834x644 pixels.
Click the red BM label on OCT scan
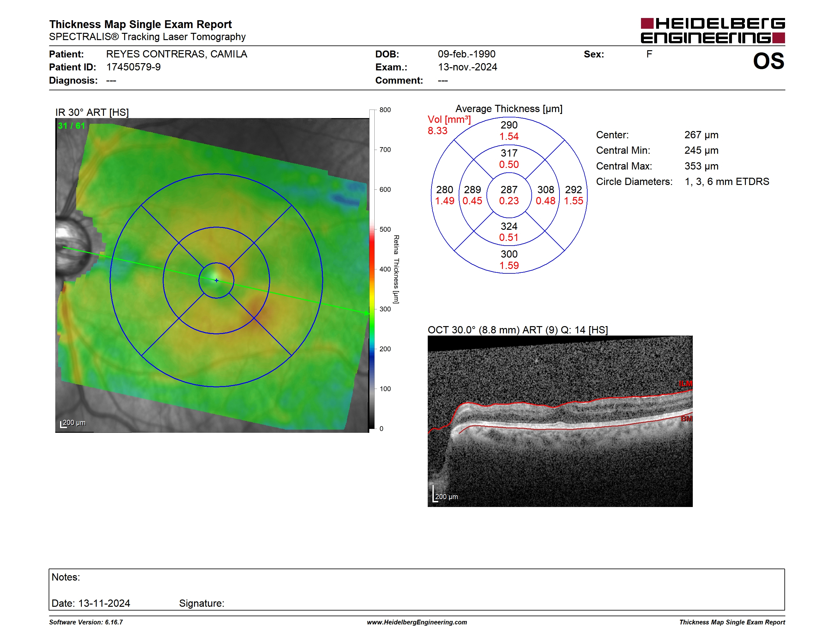pos(686,419)
